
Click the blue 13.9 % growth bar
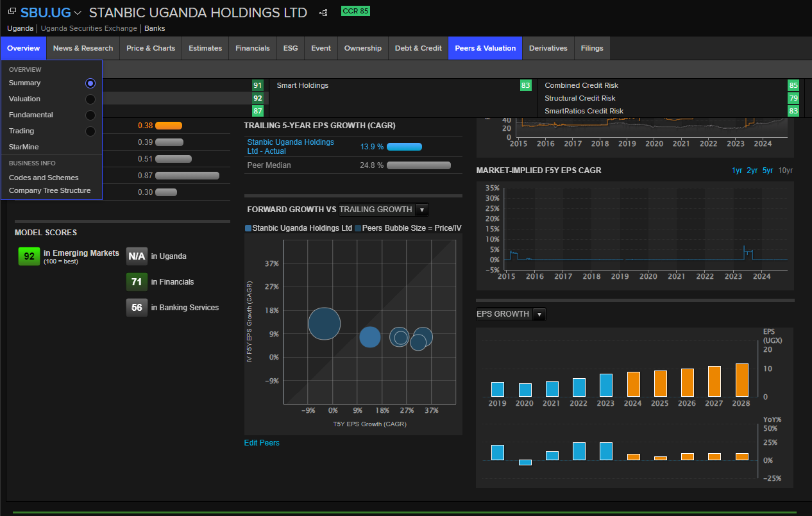pos(404,147)
